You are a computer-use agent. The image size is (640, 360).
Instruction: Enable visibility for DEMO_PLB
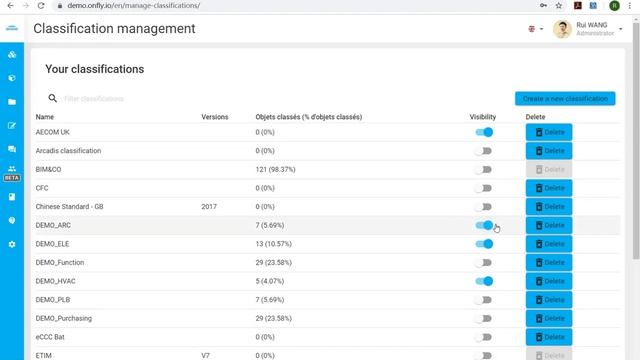[484, 300]
